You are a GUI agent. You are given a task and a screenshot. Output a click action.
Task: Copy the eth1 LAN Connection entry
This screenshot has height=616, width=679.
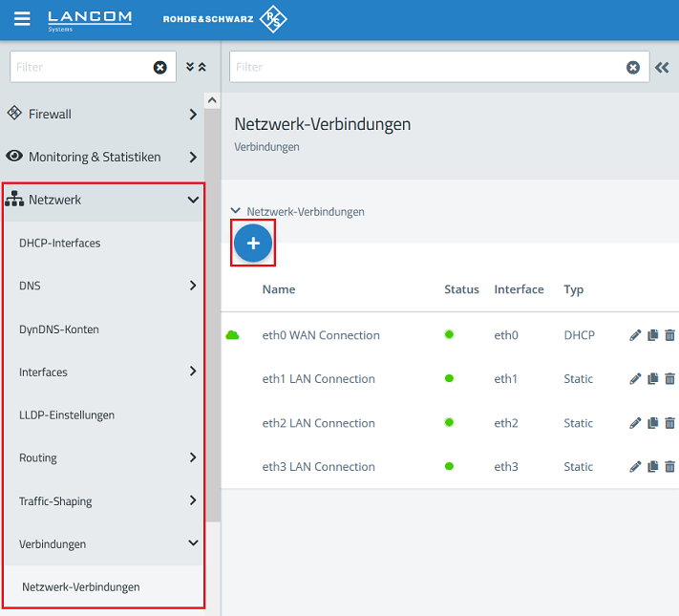point(653,379)
